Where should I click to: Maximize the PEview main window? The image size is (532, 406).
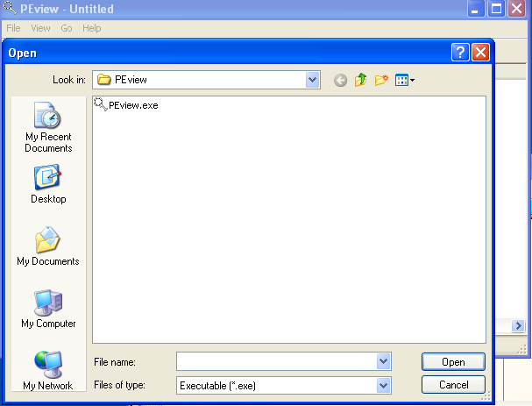coord(496,9)
